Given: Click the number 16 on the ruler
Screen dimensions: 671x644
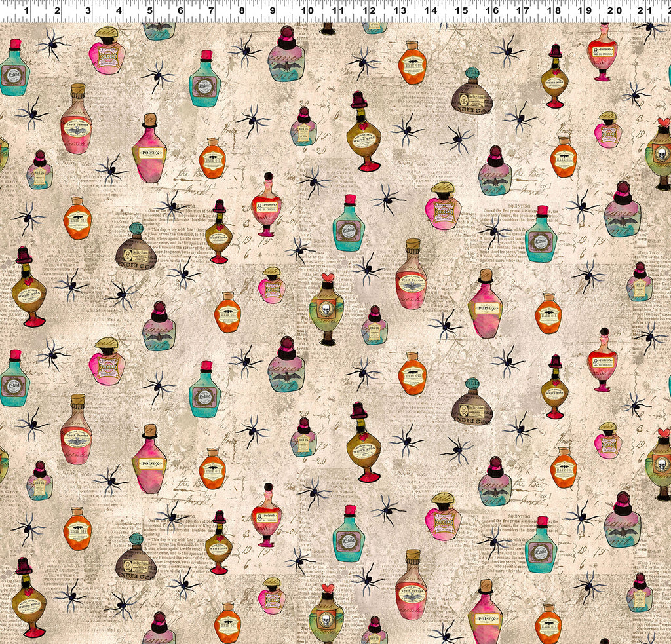Looking at the screenshot, I should (x=493, y=10).
